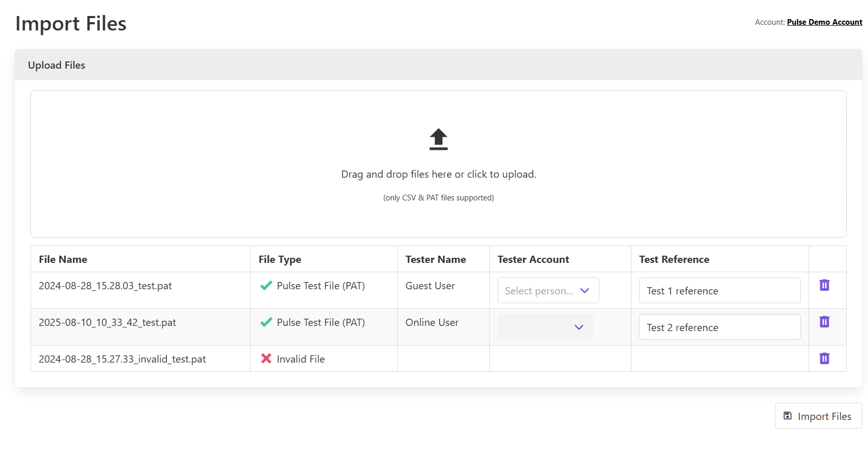Viewport: 868px width, 454px height.
Task: Click the Import Files button
Action: click(x=818, y=416)
